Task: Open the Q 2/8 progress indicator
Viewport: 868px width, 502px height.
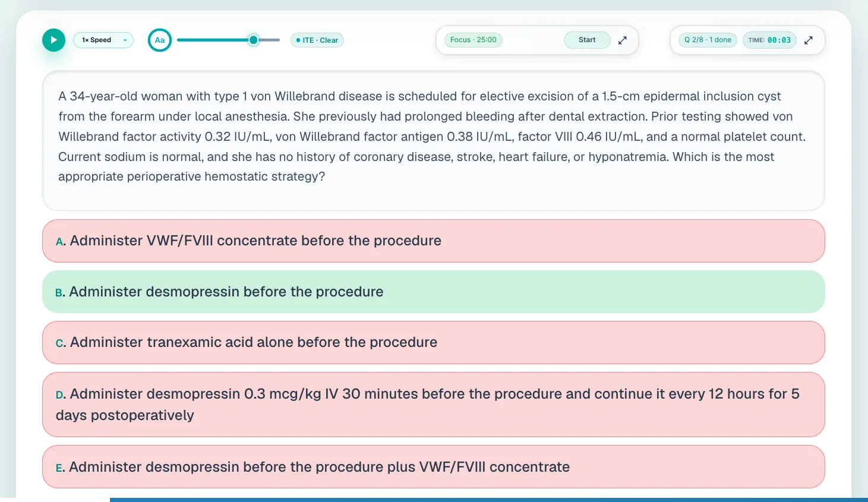Action: click(708, 40)
